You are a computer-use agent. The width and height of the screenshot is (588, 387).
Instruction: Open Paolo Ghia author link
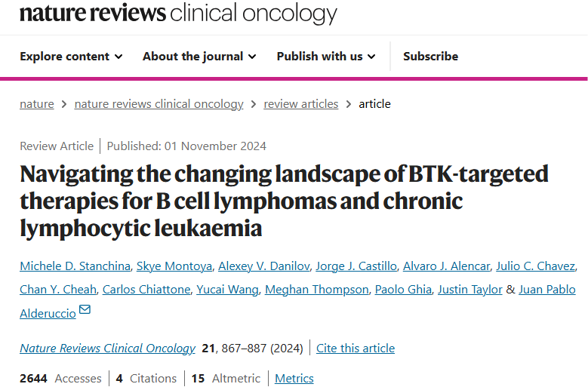click(403, 290)
